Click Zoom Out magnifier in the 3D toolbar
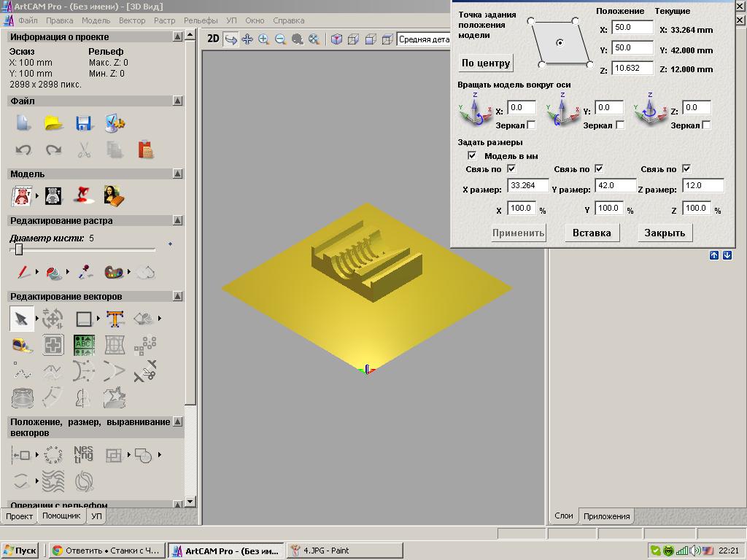 click(x=281, y=39)
